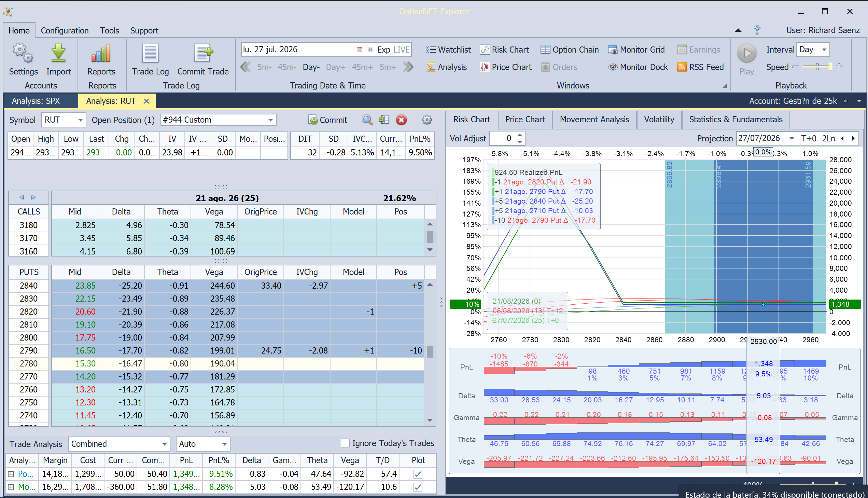Screen dimensions: 868x498
Task: Open the Trade Log icon
Action: tap(151, 53)
